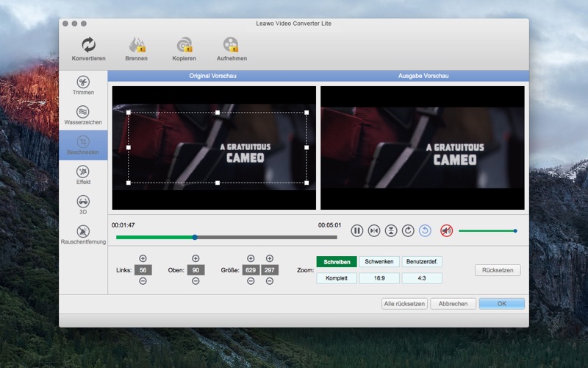Decrease the Links value with minus

143,281
